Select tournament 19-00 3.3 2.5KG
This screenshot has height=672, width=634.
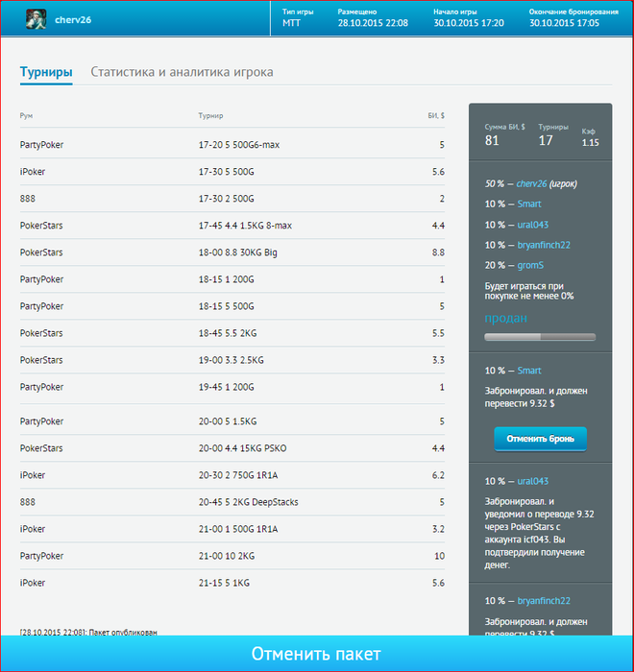[x=232, y=360]
